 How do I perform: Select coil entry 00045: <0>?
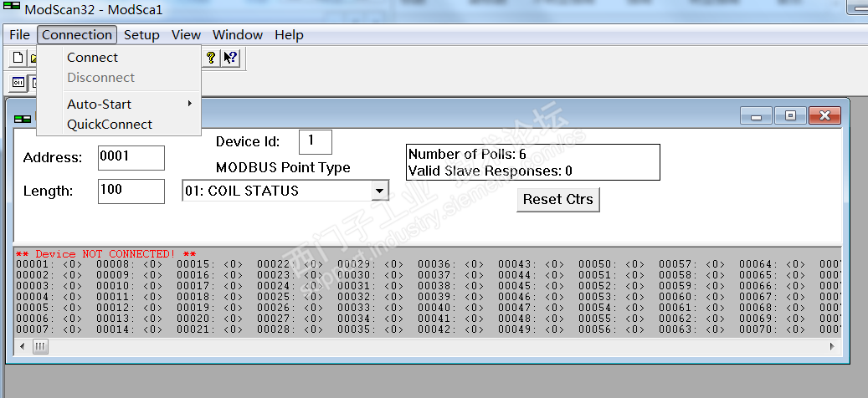[x=531, y=286]
